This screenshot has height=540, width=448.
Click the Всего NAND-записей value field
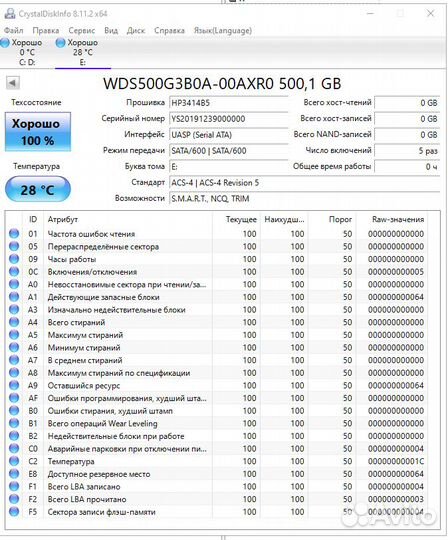(407, 135)
